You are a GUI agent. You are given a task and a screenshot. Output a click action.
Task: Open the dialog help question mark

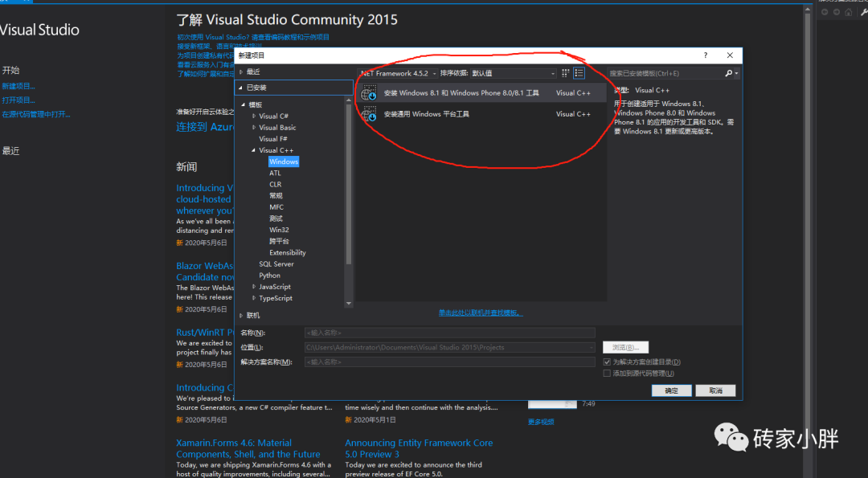706,55
